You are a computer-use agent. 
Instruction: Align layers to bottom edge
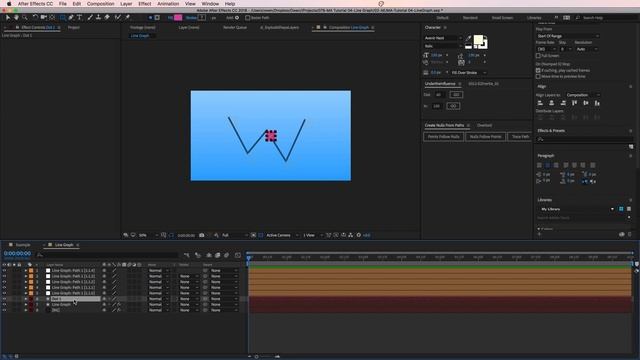[597, 103]
